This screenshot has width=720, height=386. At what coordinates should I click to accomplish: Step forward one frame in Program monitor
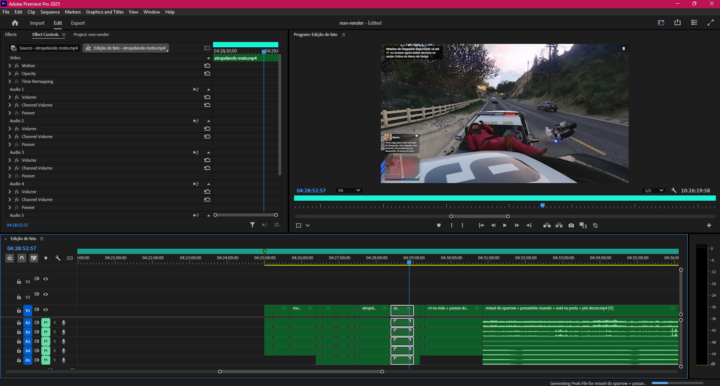coord(517,225)
